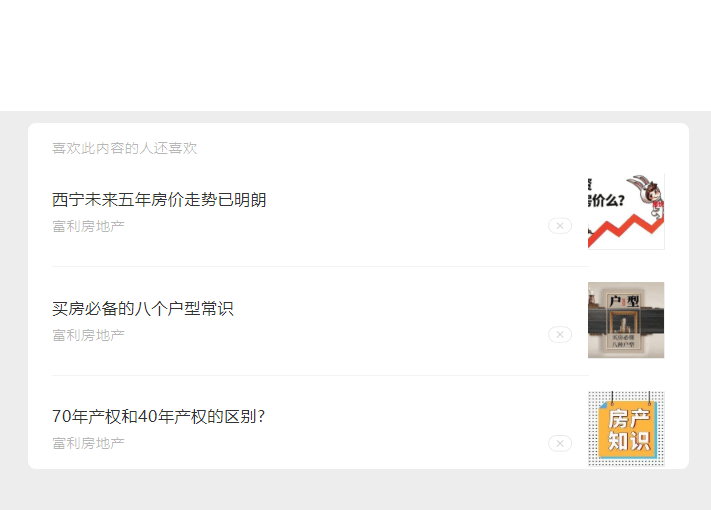Open the article 西宁未来五年房价走势已明朗
The height and width of the screenshot is (510, 711).
pos(159,199)
